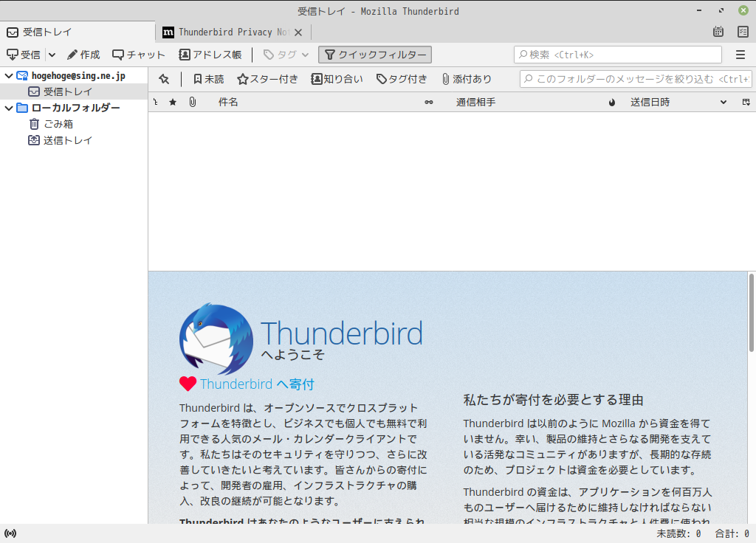756x543 pixels.
Task: Toggle the pin filter icon
Action: [x=164, y=79]
